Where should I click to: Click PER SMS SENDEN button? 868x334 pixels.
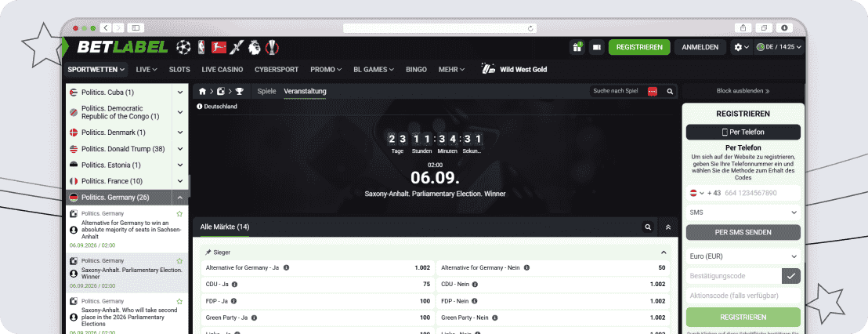click(743, 232)
